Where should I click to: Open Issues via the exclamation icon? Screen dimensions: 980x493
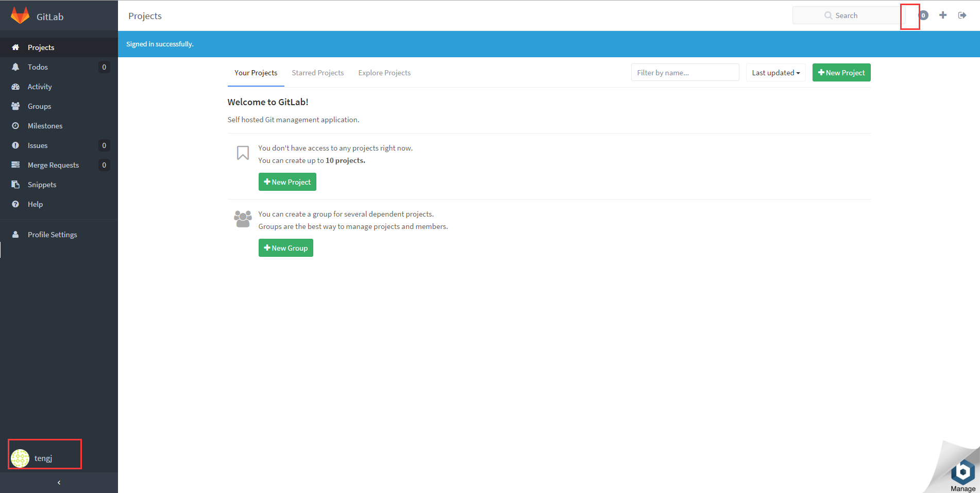tap(15, 145)
